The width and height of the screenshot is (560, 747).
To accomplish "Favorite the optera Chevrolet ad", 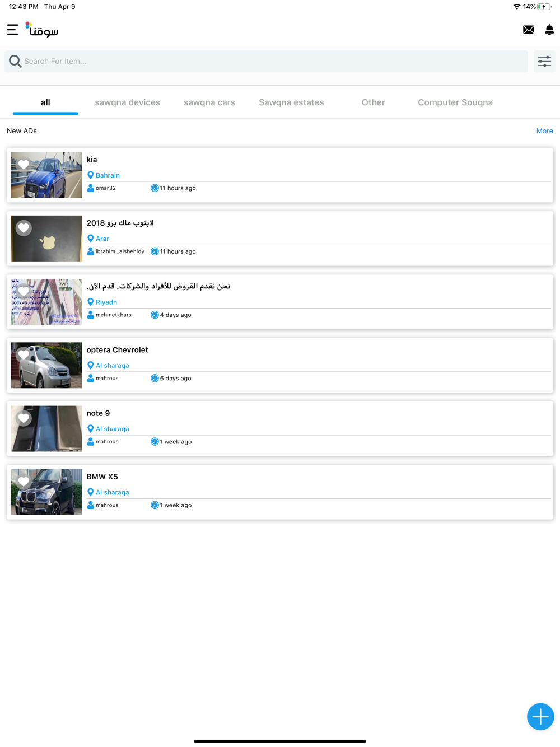I will 24,354.
